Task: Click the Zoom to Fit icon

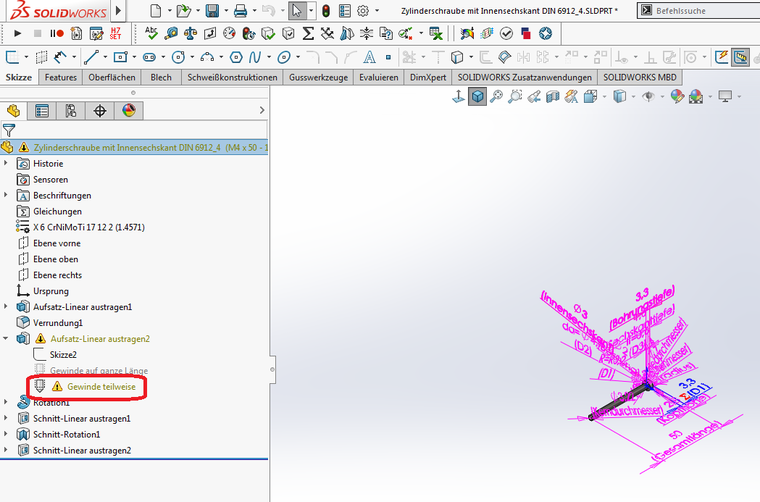Action: pos(496,96)
